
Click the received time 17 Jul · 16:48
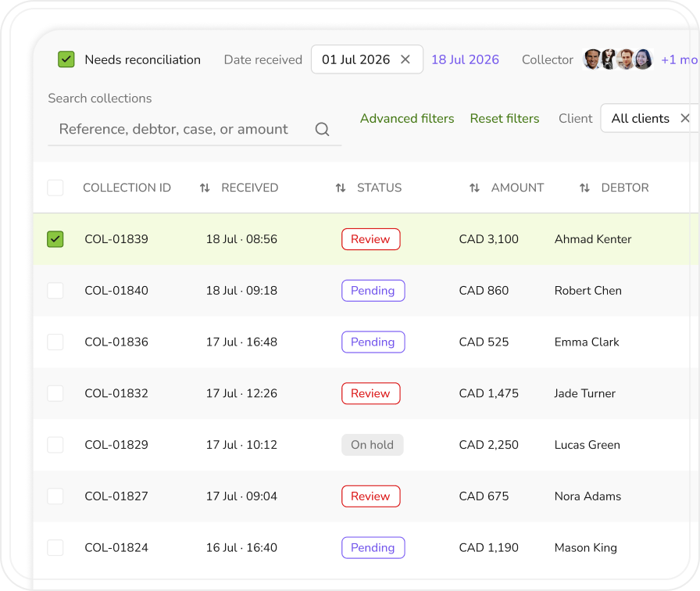241,342
